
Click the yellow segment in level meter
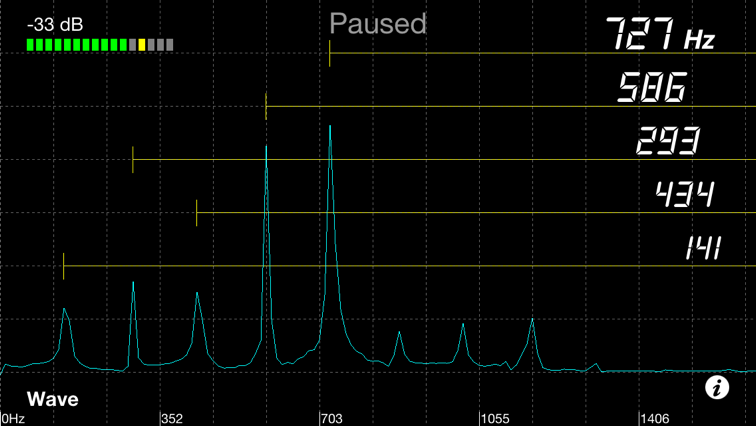tap(142, 45)
